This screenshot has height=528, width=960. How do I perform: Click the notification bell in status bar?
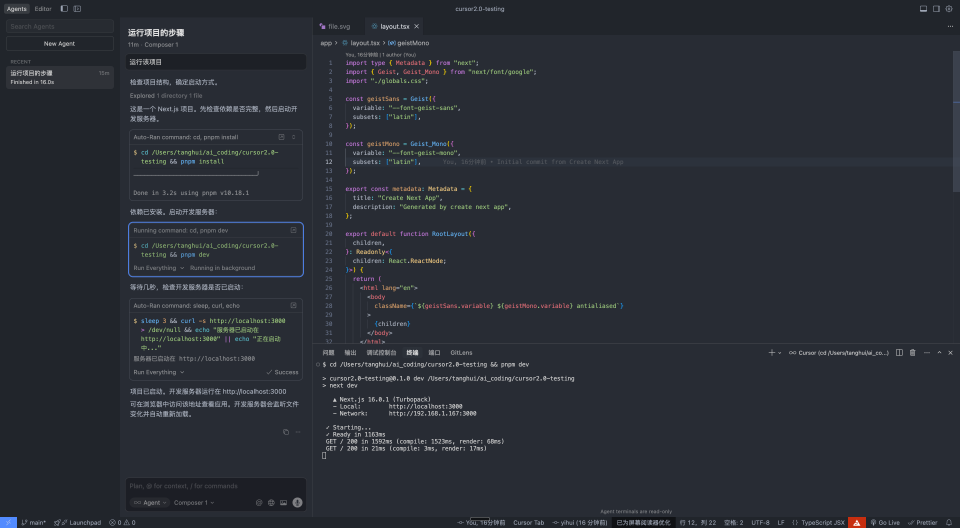click(951, 522)
